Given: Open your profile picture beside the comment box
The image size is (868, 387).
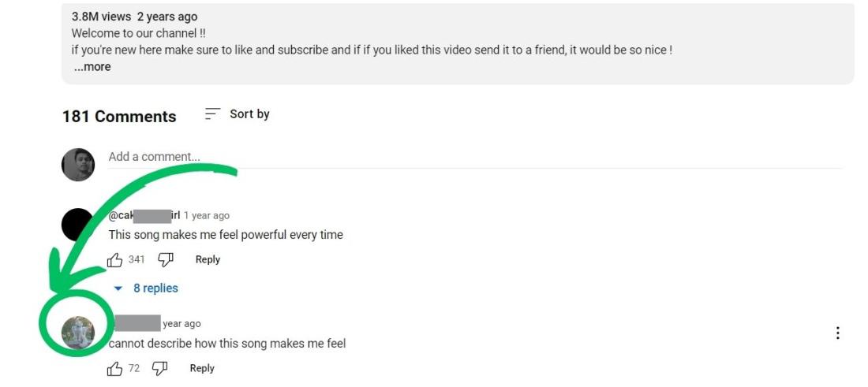Looking at the screenshot, I should tap(78, 165).
